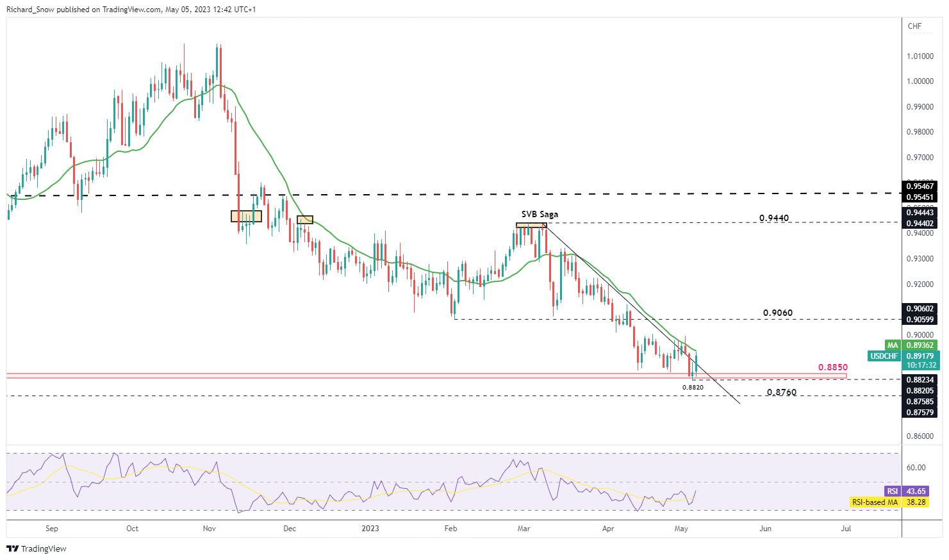Click the CHF currency label on price axis
The image size is (949, 560).
coord(914,26)
